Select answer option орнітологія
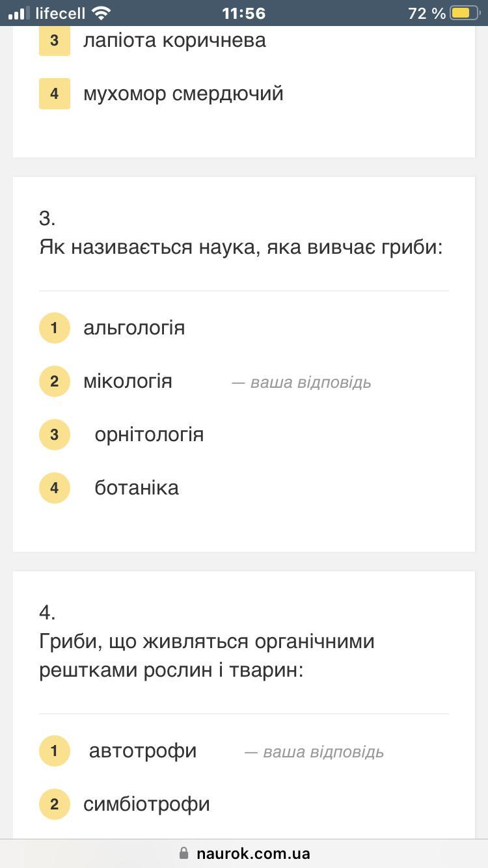The width and height of the screenshot is (488, 868). click(x=149, y=435)
